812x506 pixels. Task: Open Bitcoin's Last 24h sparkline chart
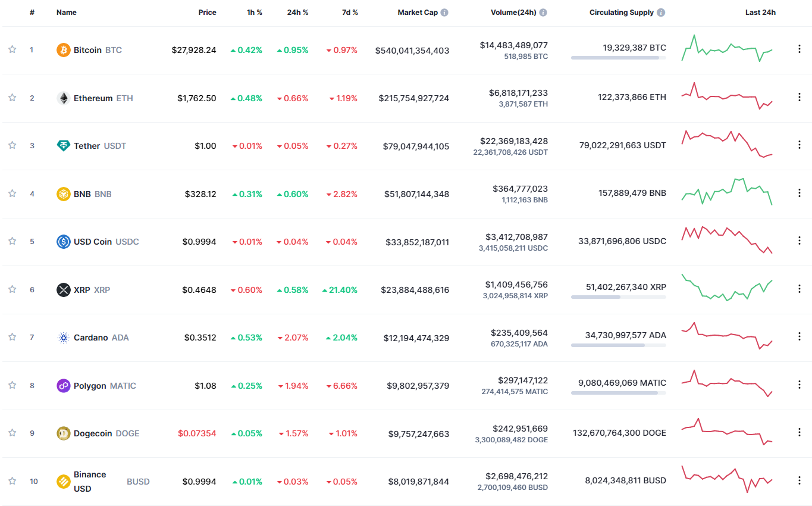[727, 49]
